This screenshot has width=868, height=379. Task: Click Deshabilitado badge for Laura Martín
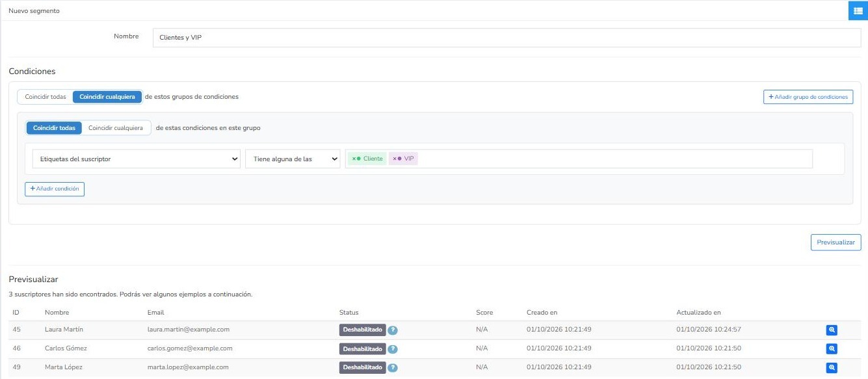pos(363,330)
